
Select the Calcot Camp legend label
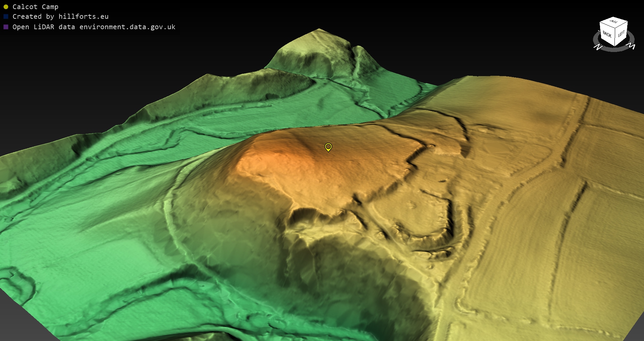tap(35, 7)
